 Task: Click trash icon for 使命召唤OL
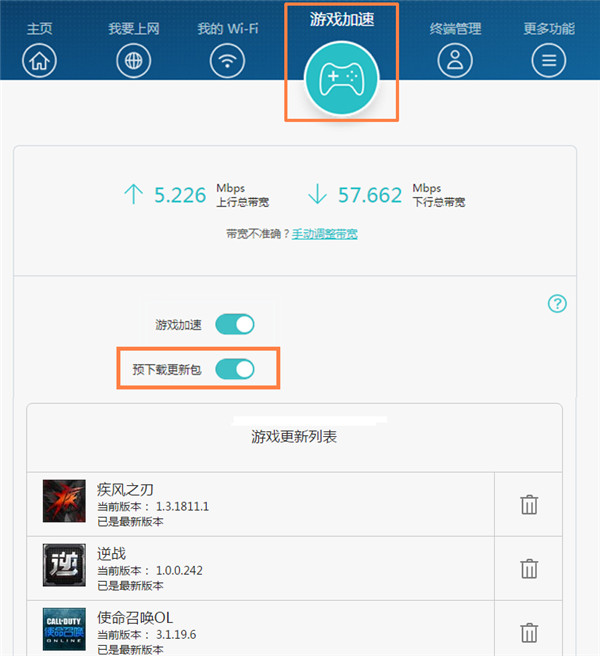(x=529, y=632)
